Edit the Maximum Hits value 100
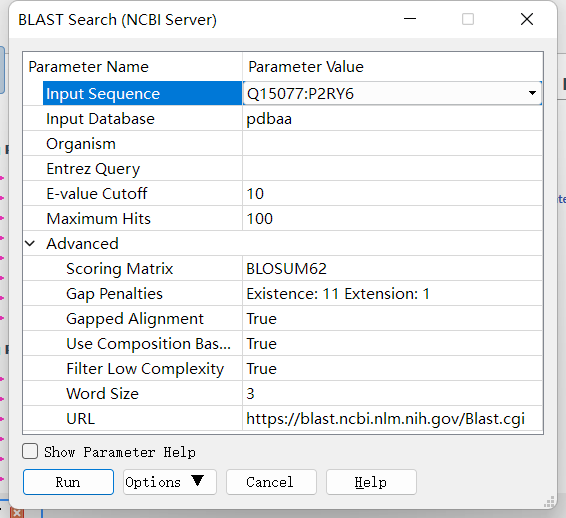The image size is (566, 518). (x=392, y=218)
